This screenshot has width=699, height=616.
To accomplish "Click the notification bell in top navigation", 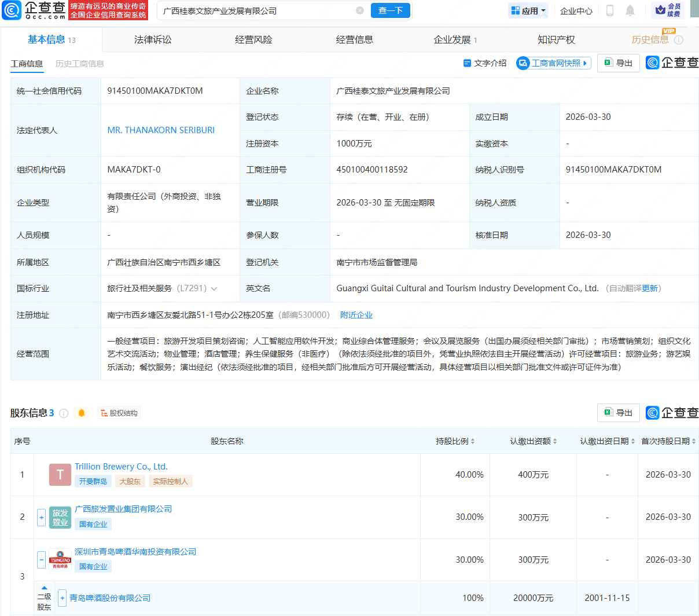I will click(630, 10).
